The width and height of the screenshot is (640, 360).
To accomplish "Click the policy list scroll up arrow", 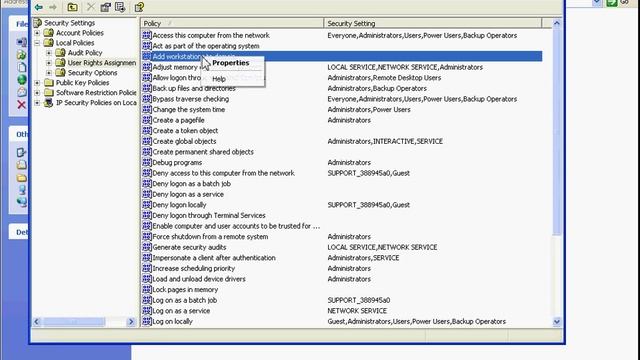I will click(x=557, y=23).
